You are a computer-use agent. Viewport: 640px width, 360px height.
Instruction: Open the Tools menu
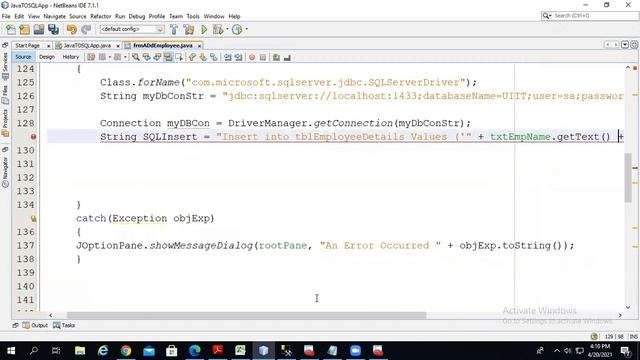click(193, 16)
